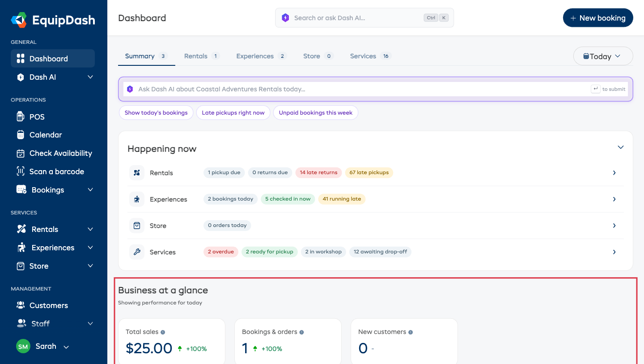Click the POS terminal icon
This screenshot has width=644, height=364.
coord(20,117)
